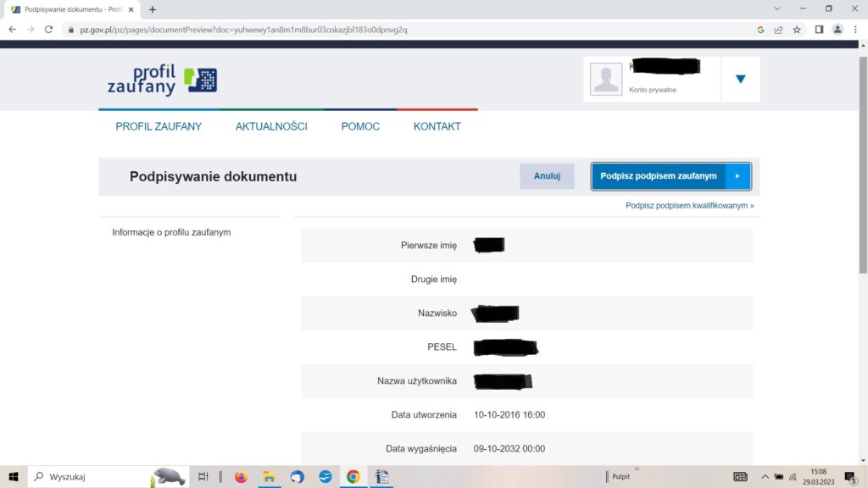Open the KONTAKT menu item
Image resolution: width=868 pixels, height=488 pixels.
437,127
